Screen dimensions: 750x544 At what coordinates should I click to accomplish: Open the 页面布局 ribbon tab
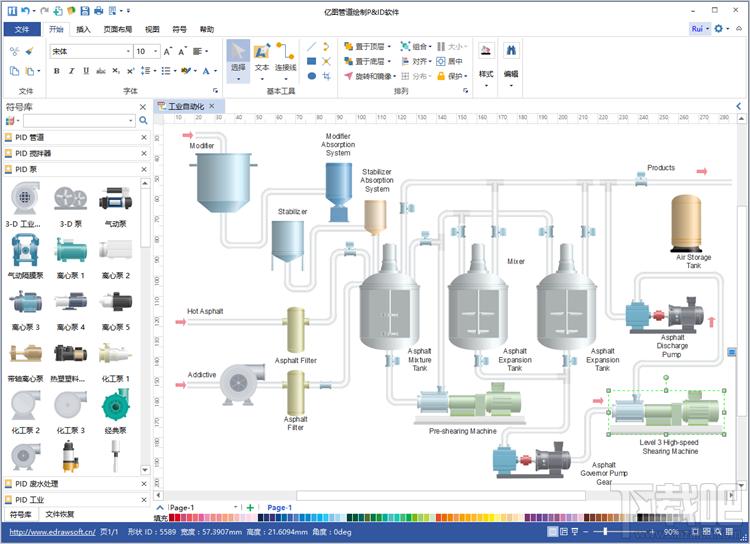[x=118, y=29]
